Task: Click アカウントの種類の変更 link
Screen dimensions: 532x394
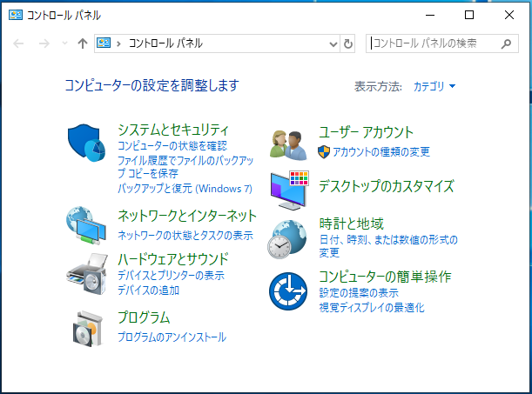Action: 381,152
